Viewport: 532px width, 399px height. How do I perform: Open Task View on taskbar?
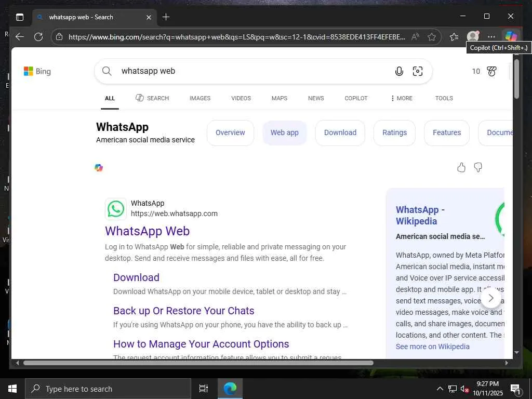pos(204,389)
